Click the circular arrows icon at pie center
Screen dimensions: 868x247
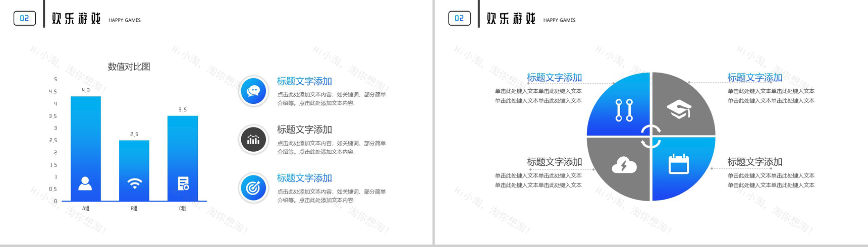coord(650,137)
